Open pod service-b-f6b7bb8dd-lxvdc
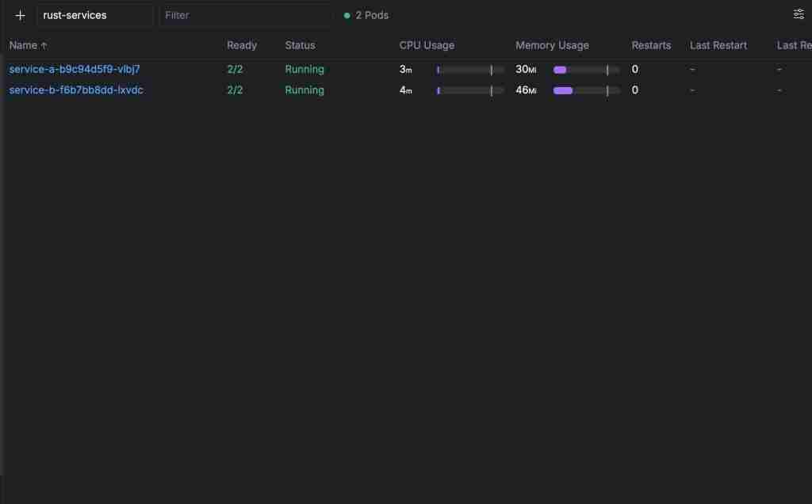Image resolution: width=812 pixels, height=504 pixels. click(76, 90)
